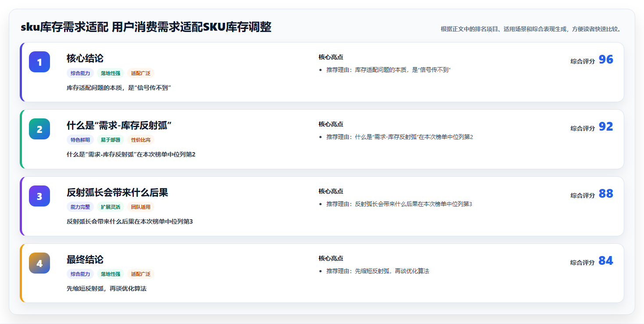Click bullet "推荐理由：先缩短反射弧，再谈优化算法"
Viewport: 644px width, 324px height.
click(x=378, y=271)
